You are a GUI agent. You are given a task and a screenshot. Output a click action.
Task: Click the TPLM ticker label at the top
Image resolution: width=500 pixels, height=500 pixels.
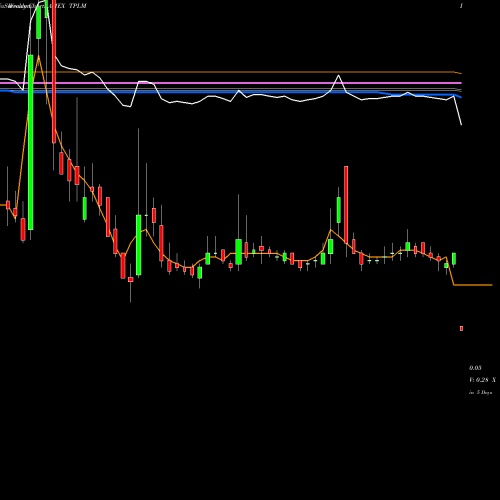(x=77, y=6)
